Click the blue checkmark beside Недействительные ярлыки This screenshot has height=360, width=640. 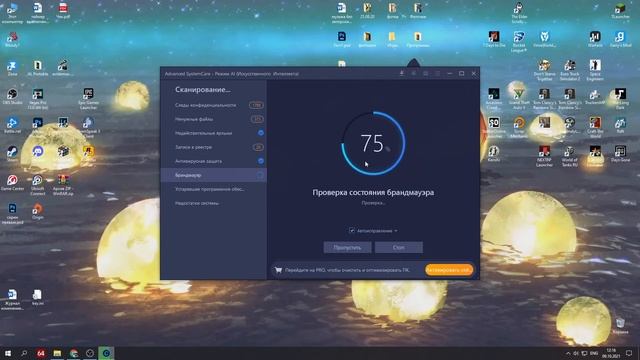[260, 133]
